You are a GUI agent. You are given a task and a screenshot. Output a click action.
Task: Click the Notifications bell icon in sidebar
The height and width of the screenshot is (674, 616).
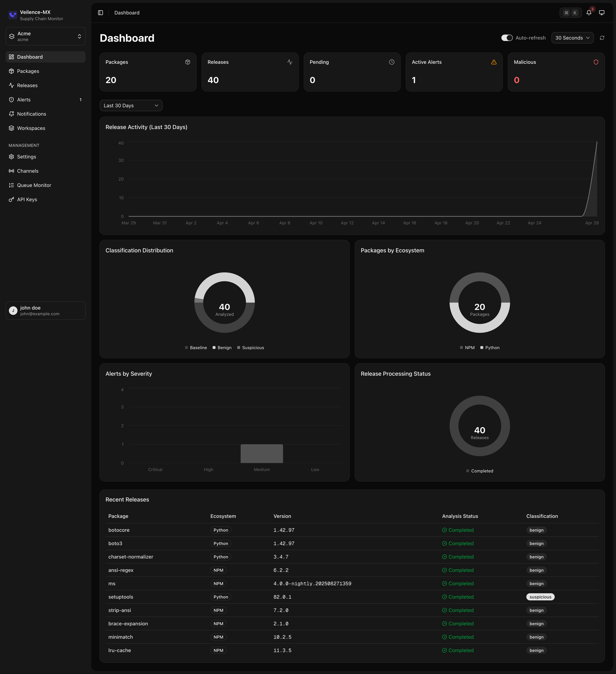pyautogui.click(x=11, y=114)
